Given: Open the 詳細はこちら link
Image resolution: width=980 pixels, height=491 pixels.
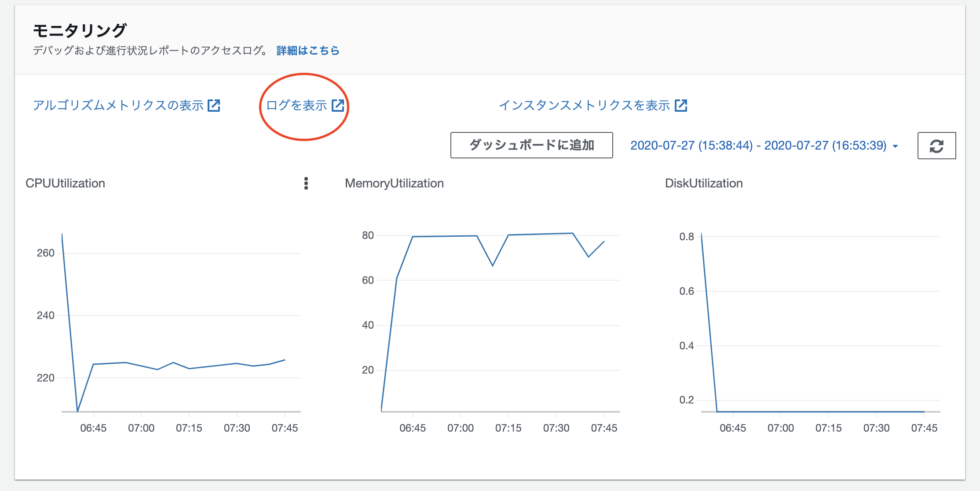Looking at the screenshot, I should click(x=308, y=51).
